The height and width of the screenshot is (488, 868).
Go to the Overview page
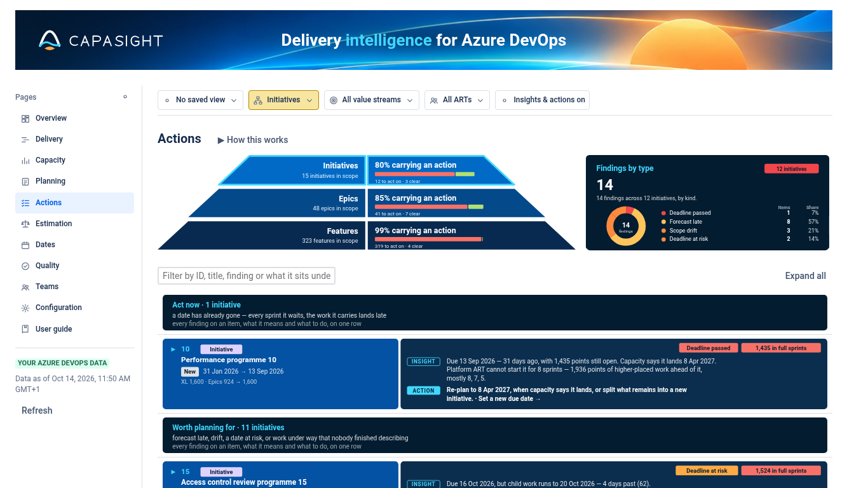[x=75, y=118]
